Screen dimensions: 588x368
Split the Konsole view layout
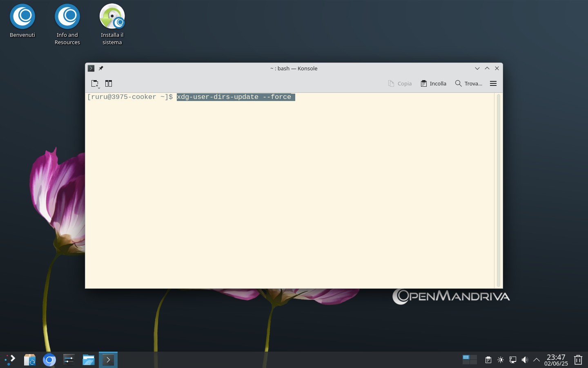[109, 83]
